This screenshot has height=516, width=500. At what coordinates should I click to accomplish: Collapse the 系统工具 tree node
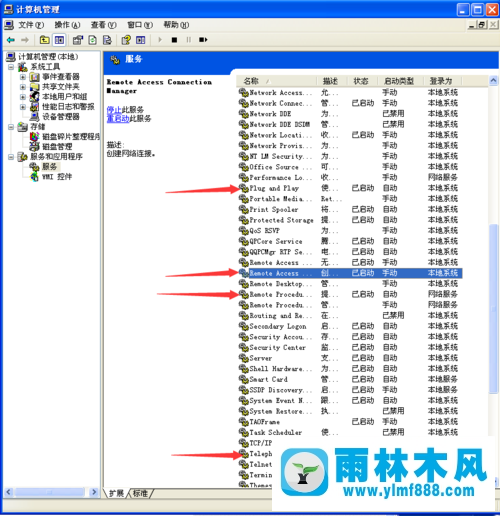click(x=11, y=67)
